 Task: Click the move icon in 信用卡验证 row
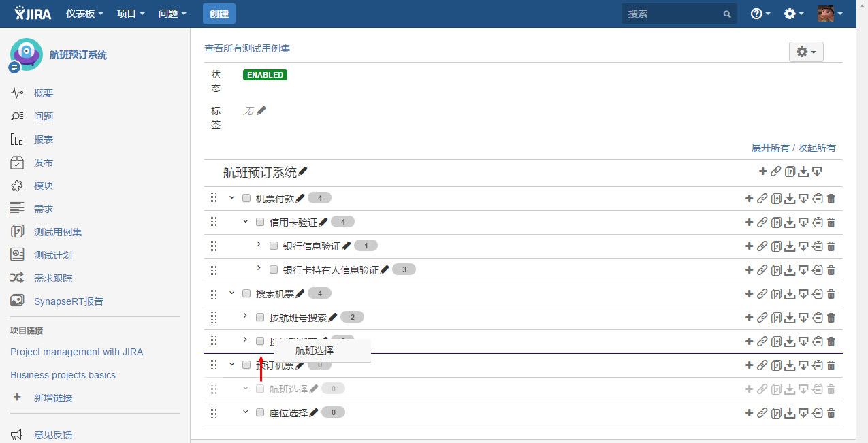pos(817,223)
